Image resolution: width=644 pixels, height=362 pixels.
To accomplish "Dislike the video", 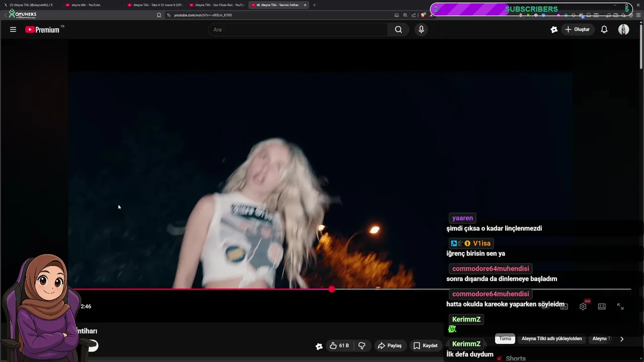I will (362, 346).
